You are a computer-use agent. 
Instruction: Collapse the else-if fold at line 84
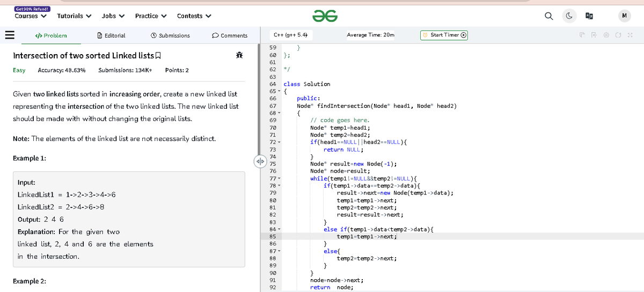tap(280, 229)
